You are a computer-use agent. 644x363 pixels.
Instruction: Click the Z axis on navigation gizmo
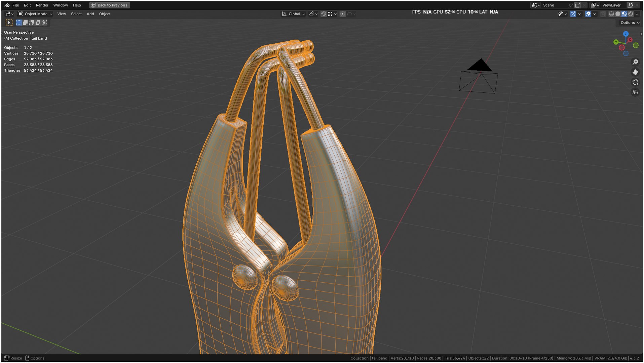pyautogui.click(x=626, y=34)
